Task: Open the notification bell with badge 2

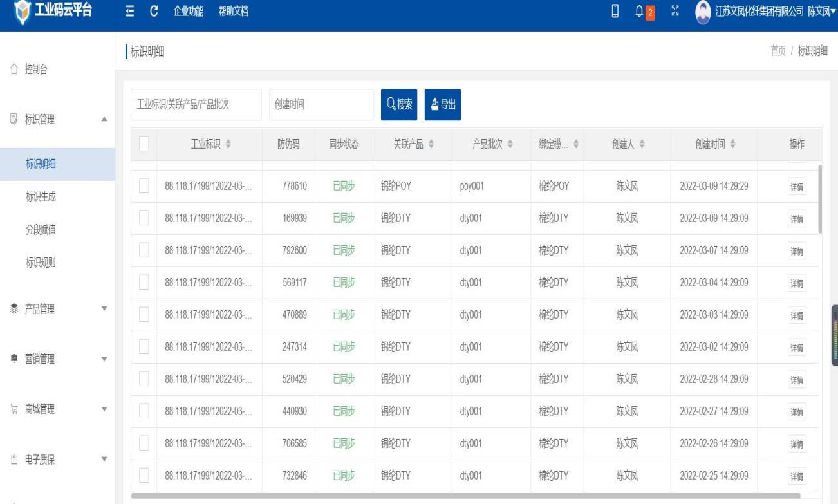Action: tap(643, 11)
